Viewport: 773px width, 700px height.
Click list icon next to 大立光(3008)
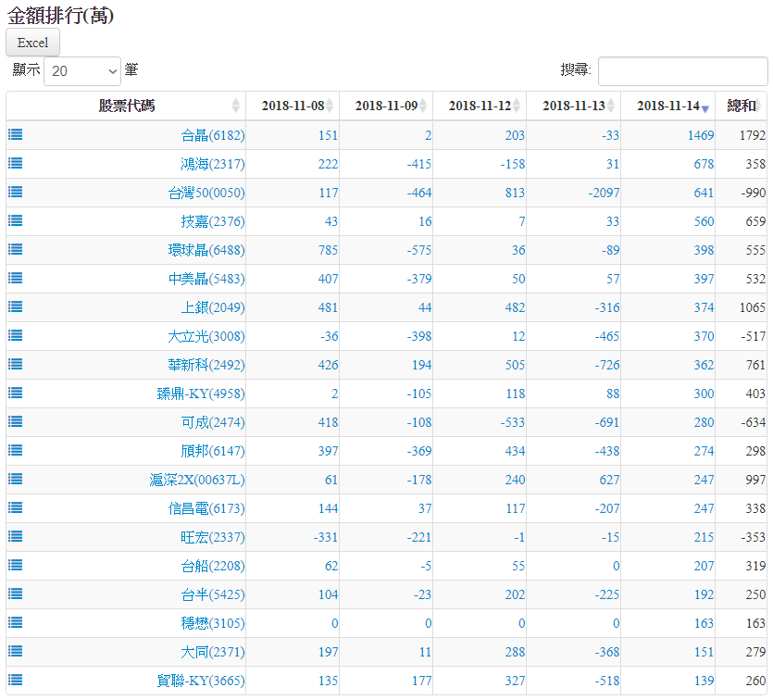point(16,335)
